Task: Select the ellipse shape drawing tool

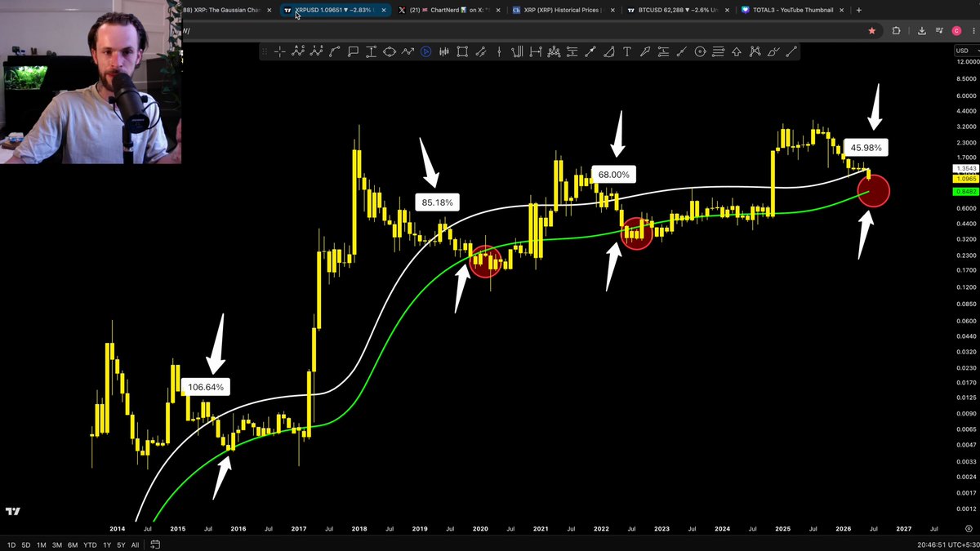Action: (389, 51)
